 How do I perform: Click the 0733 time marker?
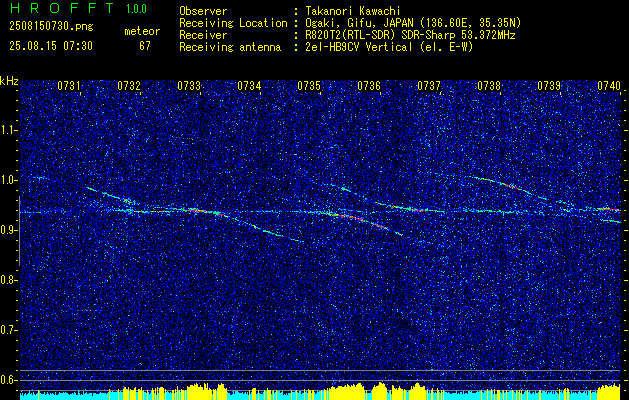[x=189, y=85]
